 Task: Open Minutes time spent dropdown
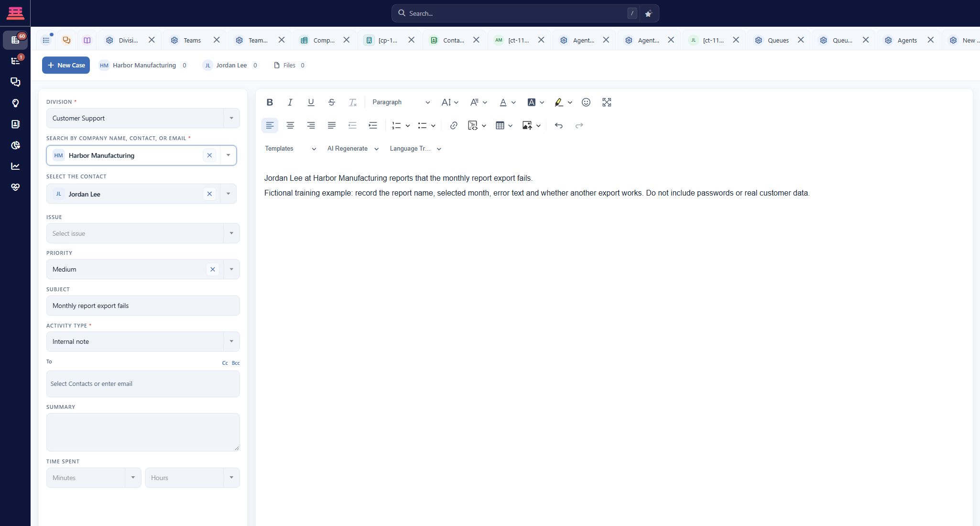click(94, 478)
